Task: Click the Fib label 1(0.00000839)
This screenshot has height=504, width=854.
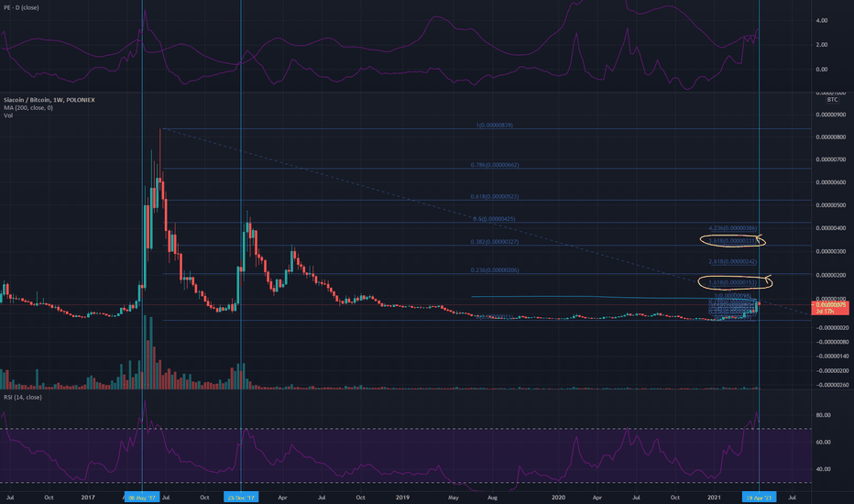Action: 494,126
